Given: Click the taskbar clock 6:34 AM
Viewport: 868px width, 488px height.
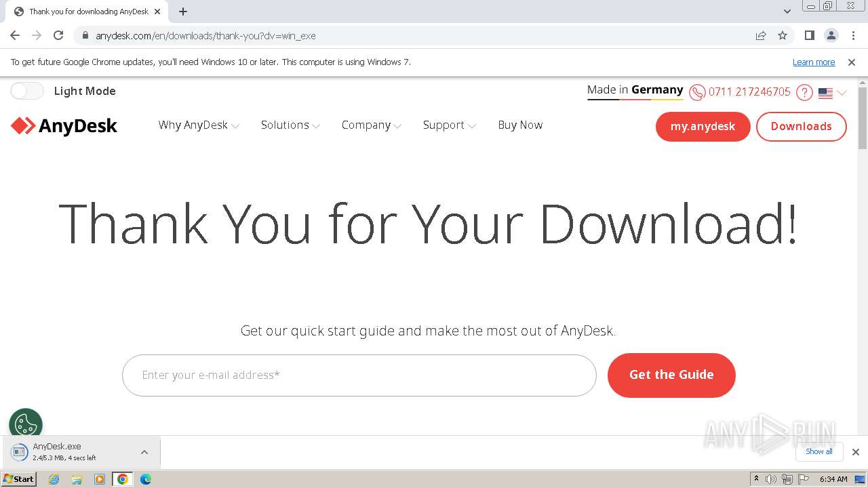Looking at the screenshot, I should (x=833, y=479).
